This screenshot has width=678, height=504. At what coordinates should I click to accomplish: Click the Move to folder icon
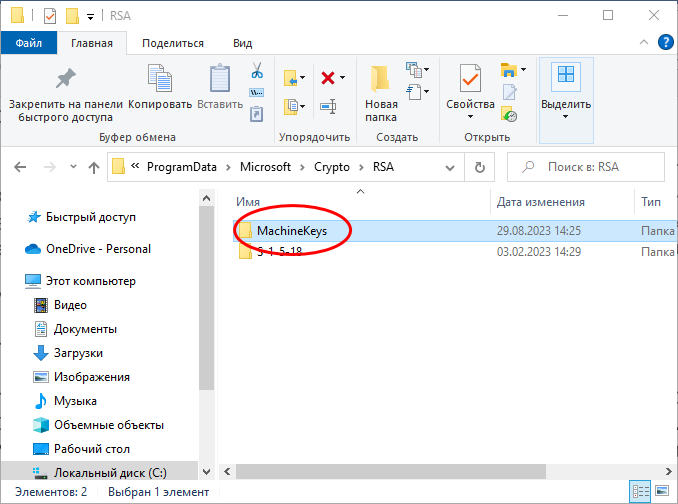(291, 78)
